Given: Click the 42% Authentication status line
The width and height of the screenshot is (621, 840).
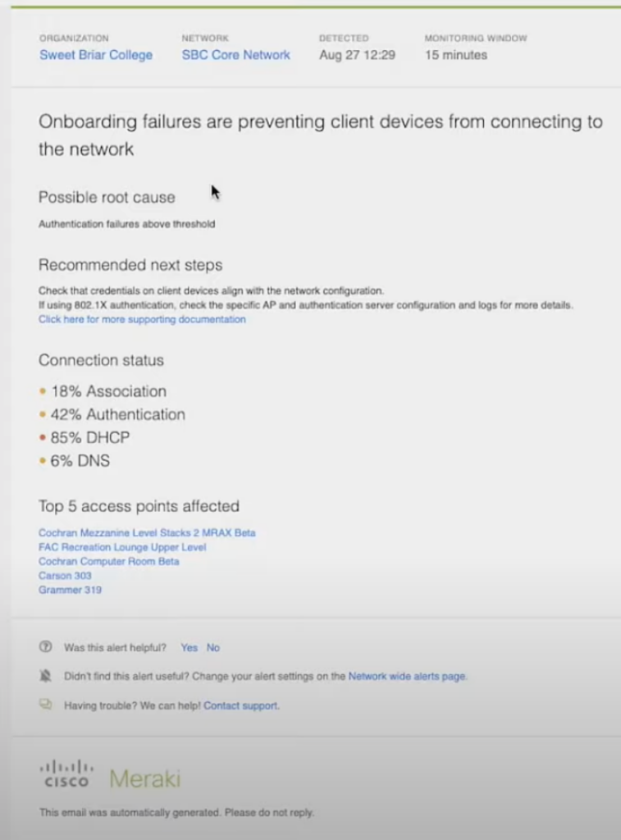Looking at the screenshot, I should tap(118, 414).
